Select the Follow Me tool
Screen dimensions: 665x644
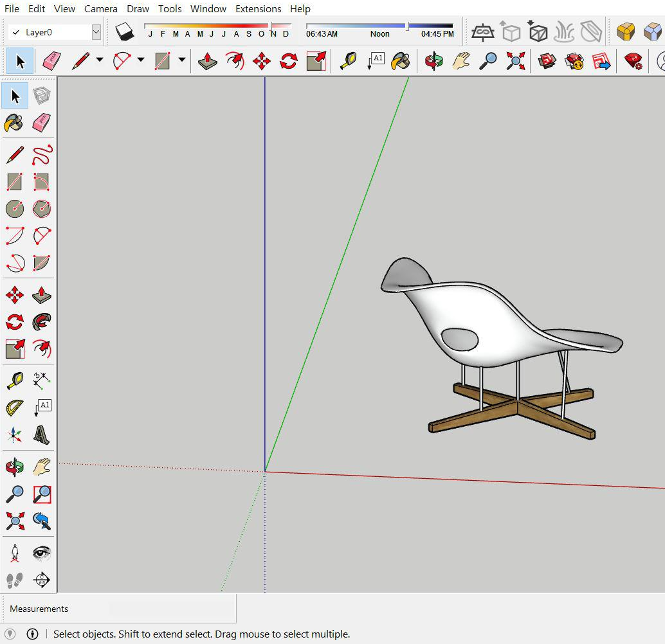(42, 322)
